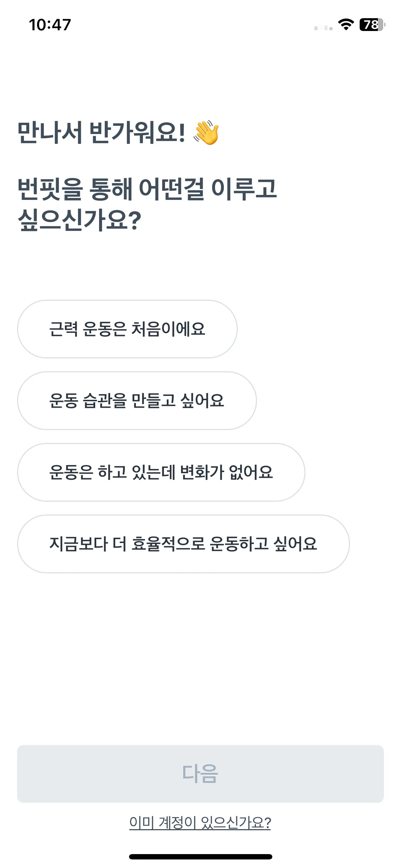Toggle the no-change-despite-exercising goal pill

(161, 472)
